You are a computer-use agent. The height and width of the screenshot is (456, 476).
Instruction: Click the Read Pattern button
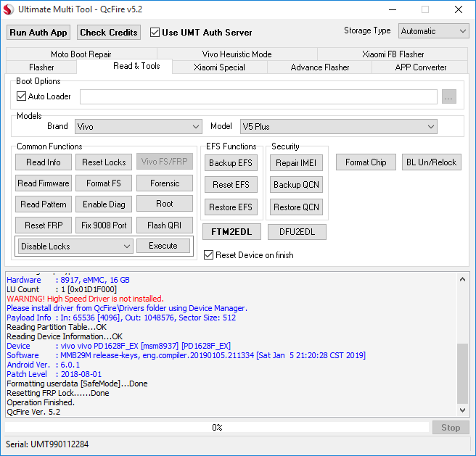(x=44, y=204)
